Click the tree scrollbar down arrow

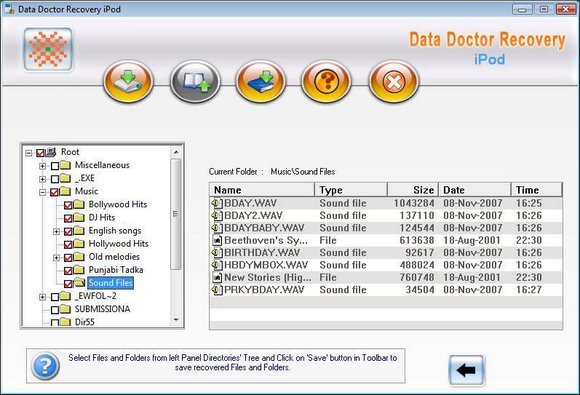tap(176, 320)
